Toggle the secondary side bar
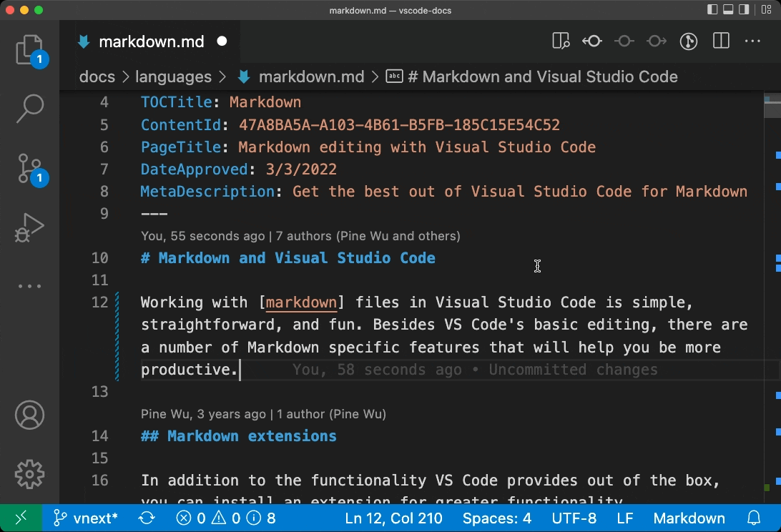Viewport: 781px width, 532px height. click(x=744, y=9)
